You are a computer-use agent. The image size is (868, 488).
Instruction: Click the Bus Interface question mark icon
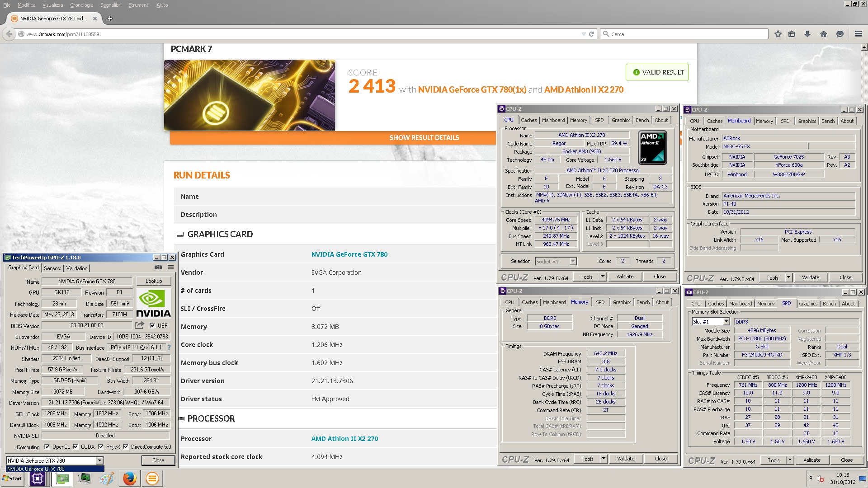[169, 347]
